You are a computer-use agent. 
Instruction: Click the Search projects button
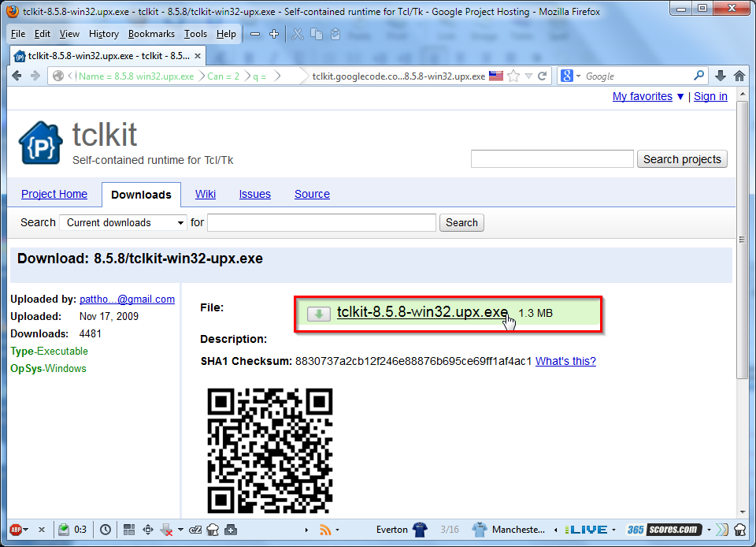681,159
